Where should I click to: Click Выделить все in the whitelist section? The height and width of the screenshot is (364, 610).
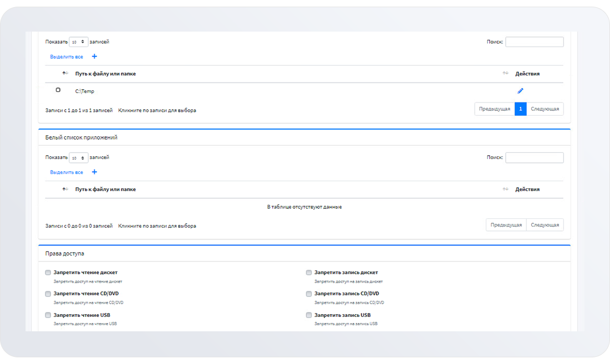coord(67,172)
